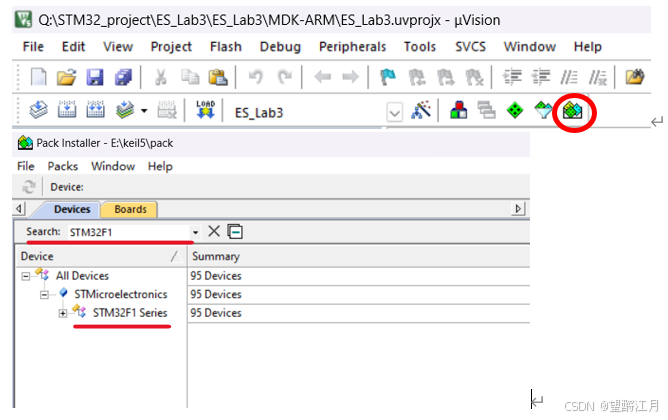The image size is (668, 420).
Task: Open the Packs menu
Action: [63, 166]
